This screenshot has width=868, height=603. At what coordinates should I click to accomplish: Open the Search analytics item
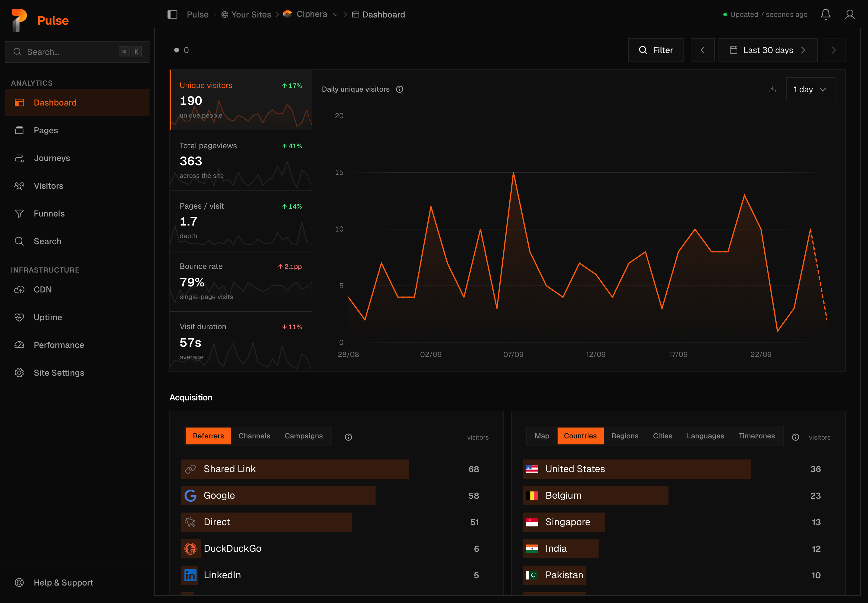(x=77, y=241)
